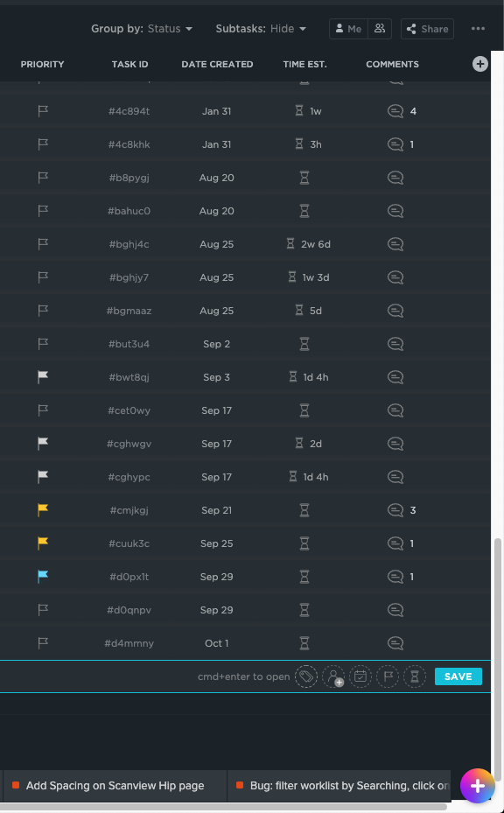The height and width of the screenshot is (813, 504).
Task: Click the yellow priority flag for #cmjkgj
Action: pos(43,510)
